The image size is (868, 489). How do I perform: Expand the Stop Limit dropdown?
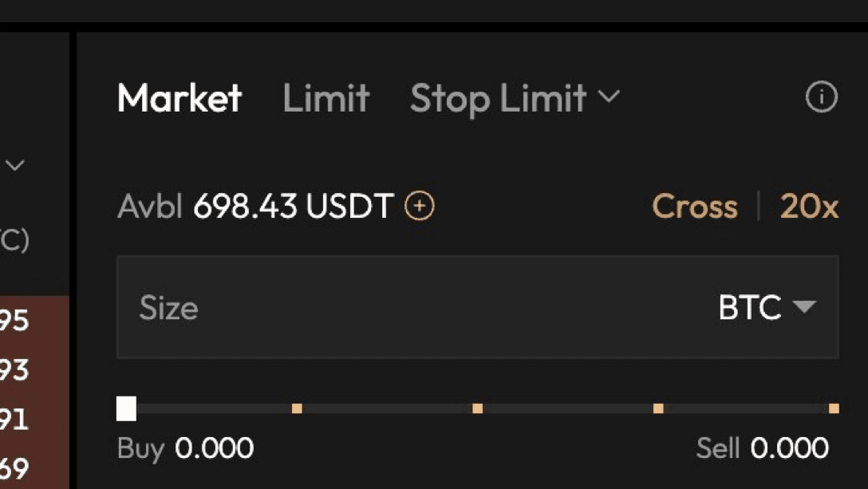(515, 99)
